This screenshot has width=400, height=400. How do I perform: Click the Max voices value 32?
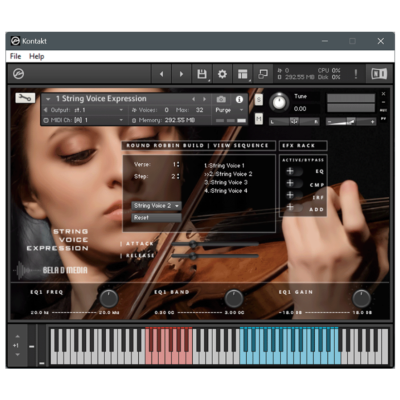point(200,110)
